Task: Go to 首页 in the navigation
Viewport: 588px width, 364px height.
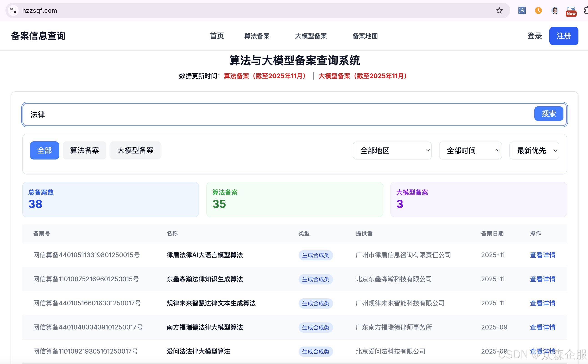Action: (216, 36)
